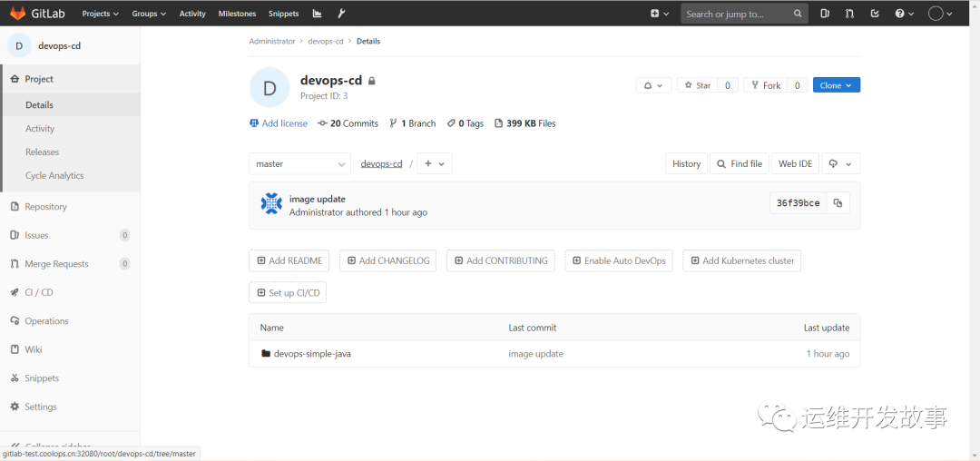View the fork count button
980x461 pixels.
(797, 85)
